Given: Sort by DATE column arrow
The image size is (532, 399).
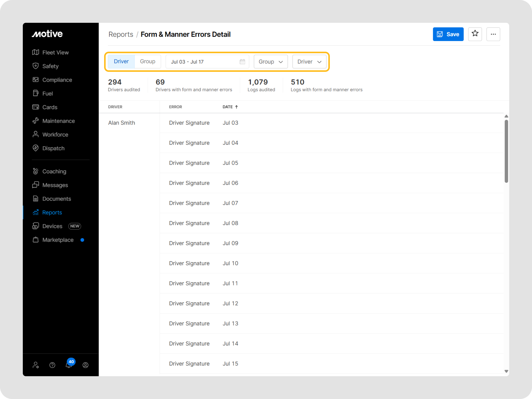Looking at the screenshot, I should click(x=236, y=107).
